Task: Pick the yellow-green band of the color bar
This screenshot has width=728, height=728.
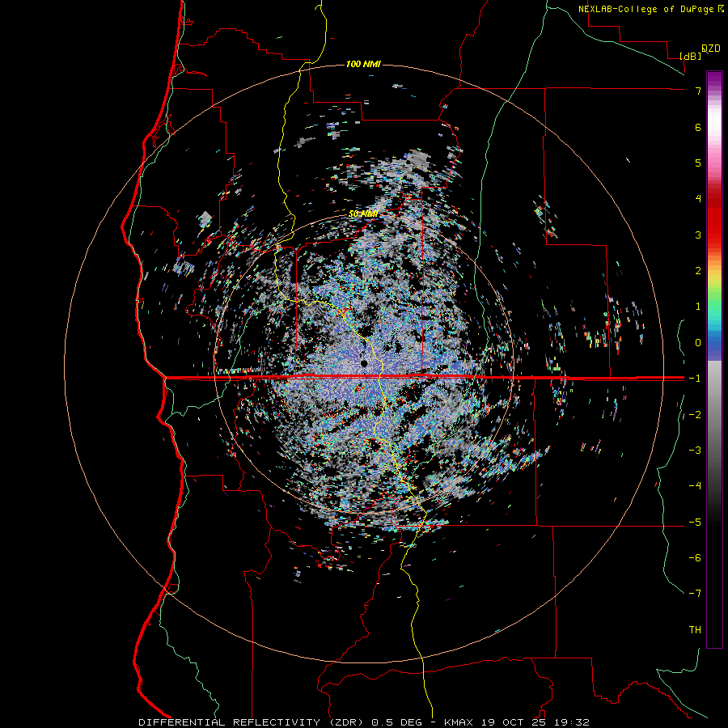Action: tap(714, 283)
